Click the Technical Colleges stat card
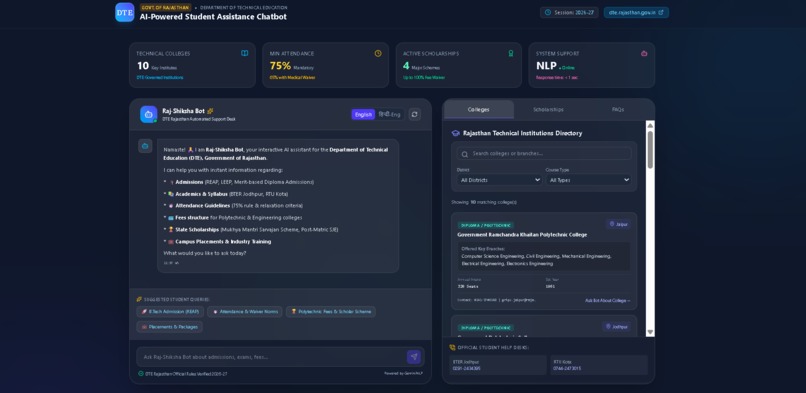This screenshot has width=806, height=393. click(192, 65)
